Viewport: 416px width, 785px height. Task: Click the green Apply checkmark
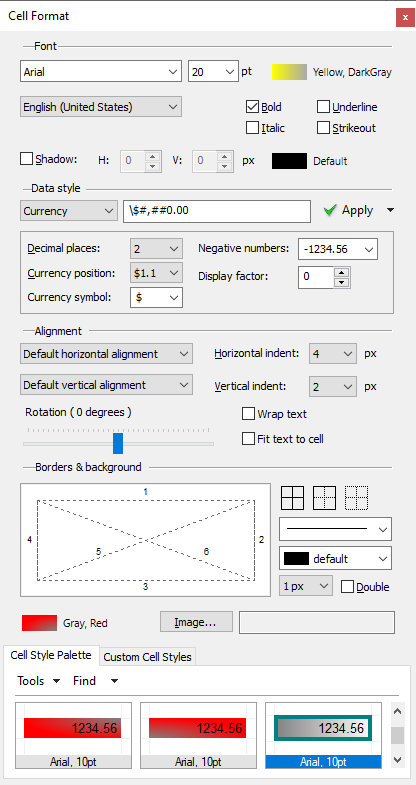(329, 211)
